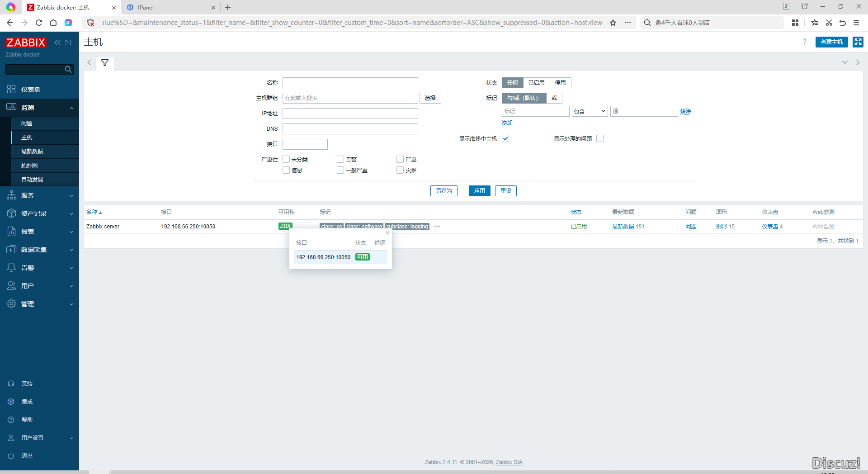Click the Zabbix logo
868x474 pixels.
click(26, 43)
